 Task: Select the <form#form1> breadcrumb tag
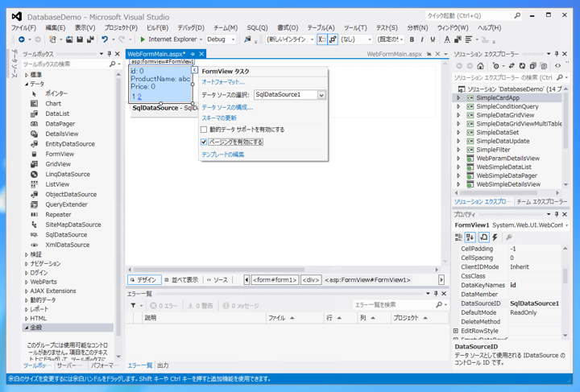[x=275, y=279]
